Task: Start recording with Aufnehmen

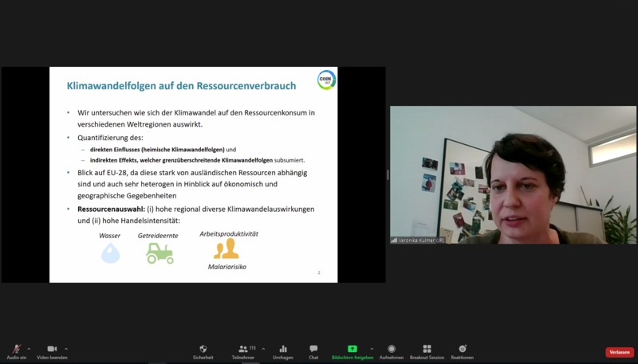Action: (x=391, y=350)
